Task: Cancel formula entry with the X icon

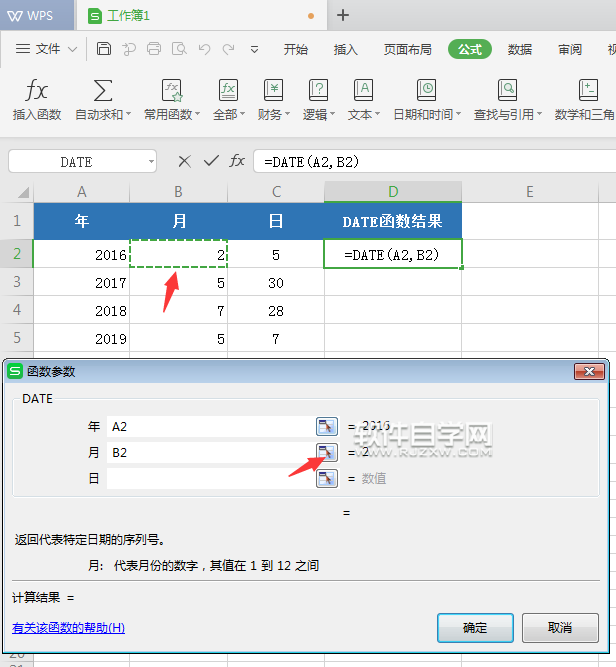Action: click(185, 161)
